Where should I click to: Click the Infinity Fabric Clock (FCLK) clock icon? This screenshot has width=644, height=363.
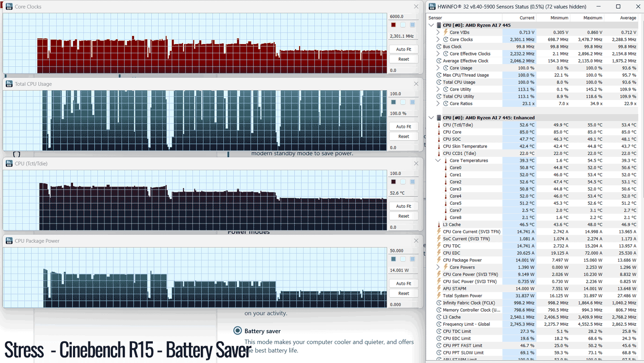pyautogui.click(x=439, y=303)
